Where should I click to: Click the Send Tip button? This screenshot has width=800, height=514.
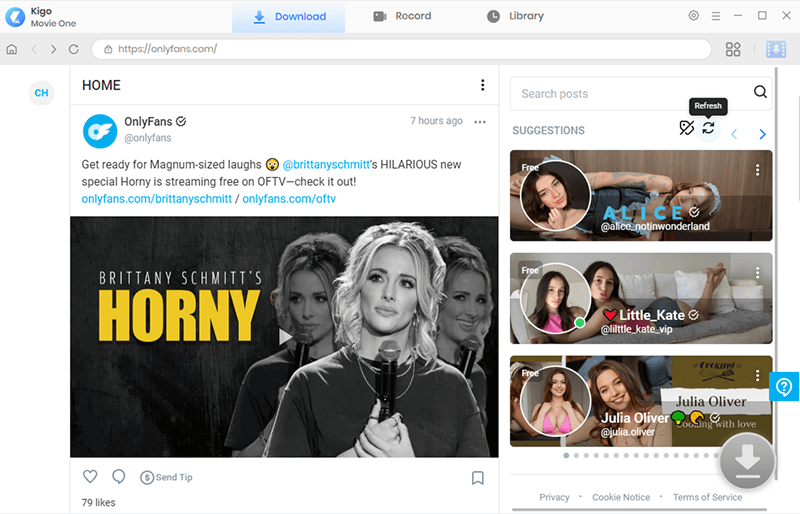click(x=166, y=477)
